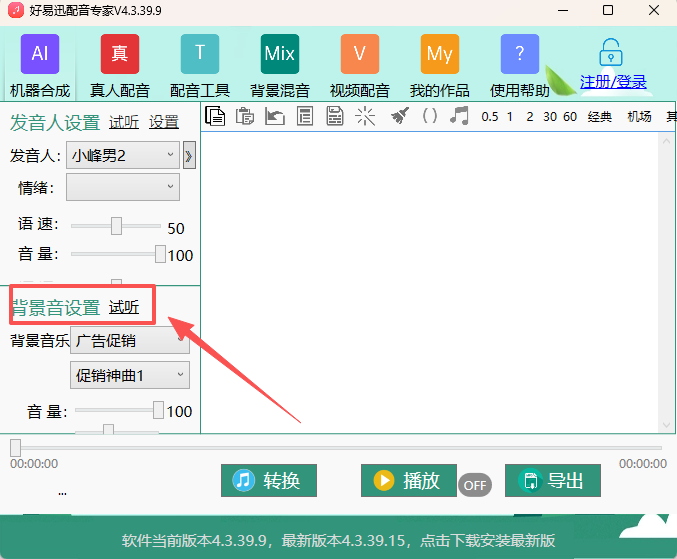The width and height of the screenshot is (677, 559).
Task: Click the broom clear-text icon
Action: pos(399,116)
